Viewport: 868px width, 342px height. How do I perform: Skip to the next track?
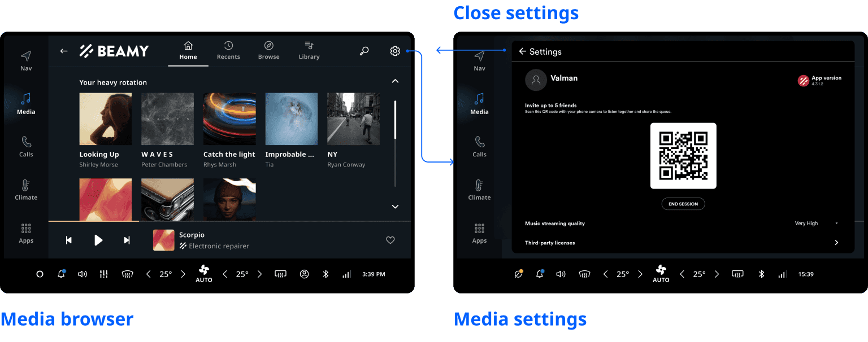(x=127, y=240)
